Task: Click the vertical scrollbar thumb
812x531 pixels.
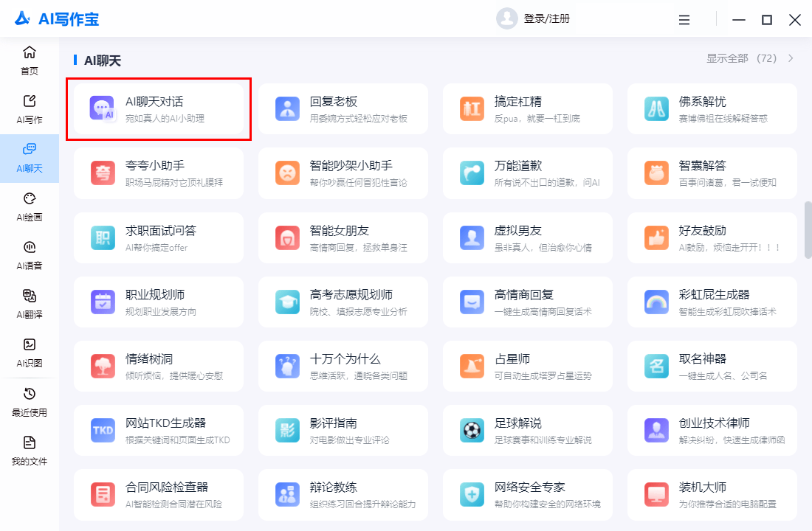Action: [808, 229]
